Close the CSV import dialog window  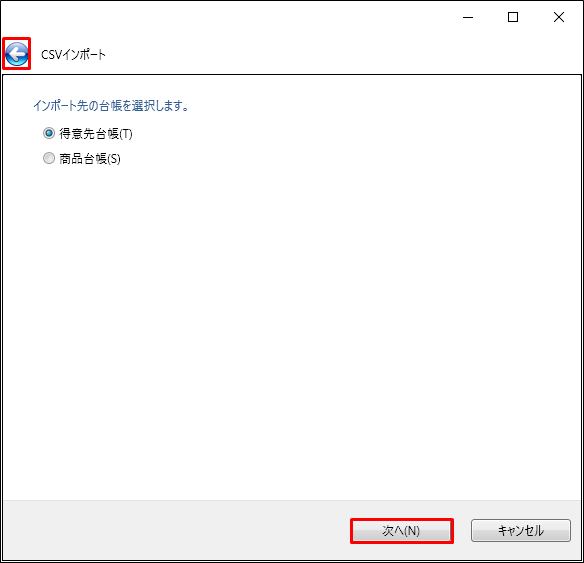tap(559, 17)
